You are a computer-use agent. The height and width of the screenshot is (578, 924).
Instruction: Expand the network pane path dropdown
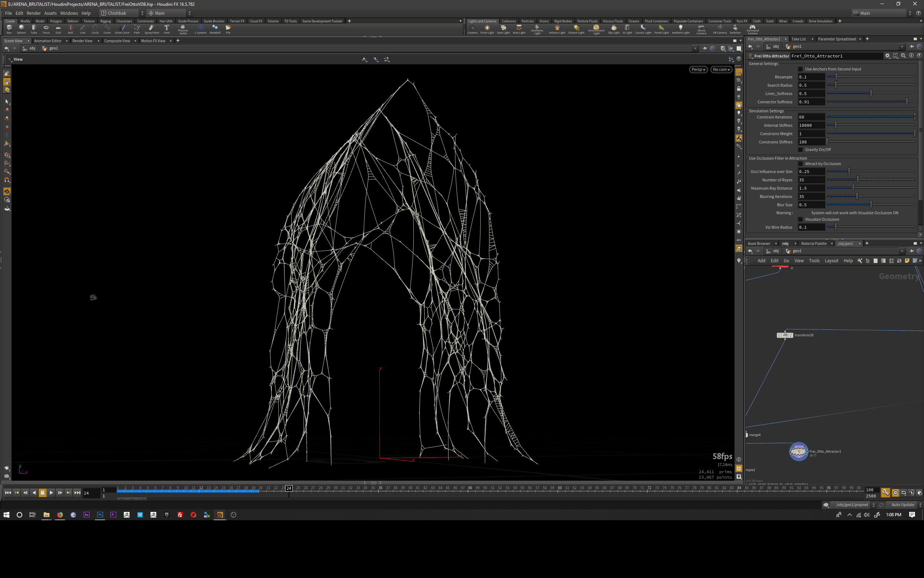(902, 251)
